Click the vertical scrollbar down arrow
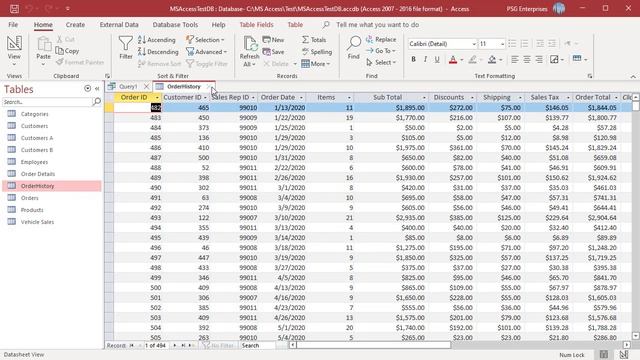This screenshot has height=360, width=640. click(636, 336)
